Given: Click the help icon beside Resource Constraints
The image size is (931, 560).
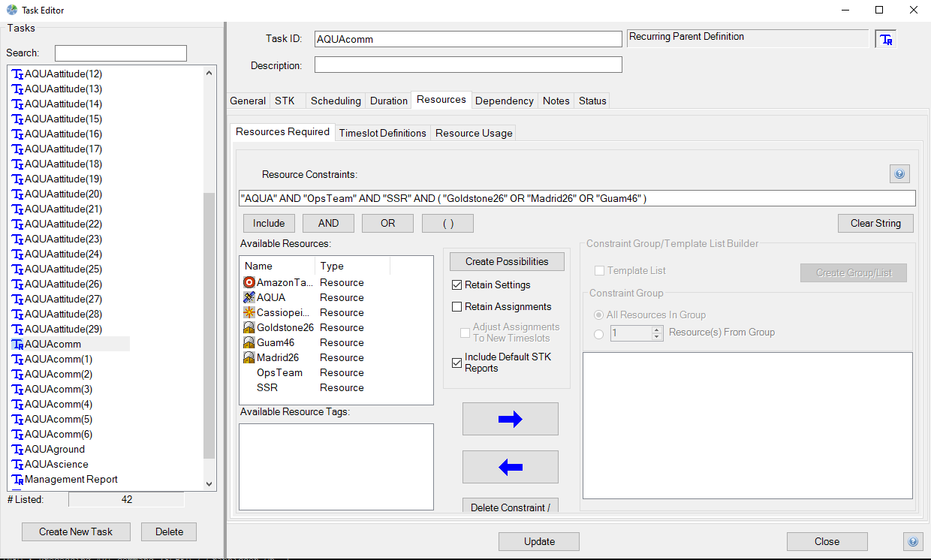Looking at the screenshot, I should pyautogui.click(x=899, y=174).
